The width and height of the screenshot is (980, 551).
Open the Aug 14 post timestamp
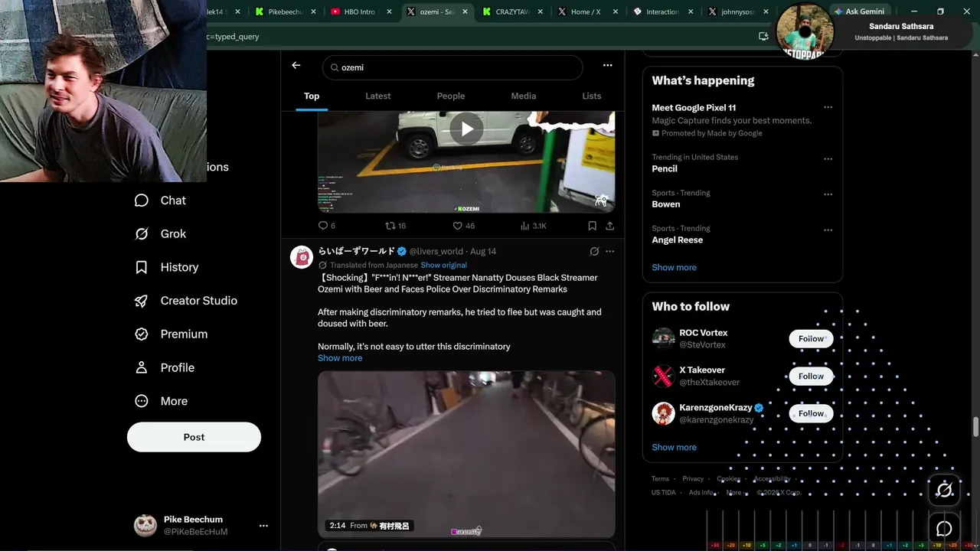483,251
